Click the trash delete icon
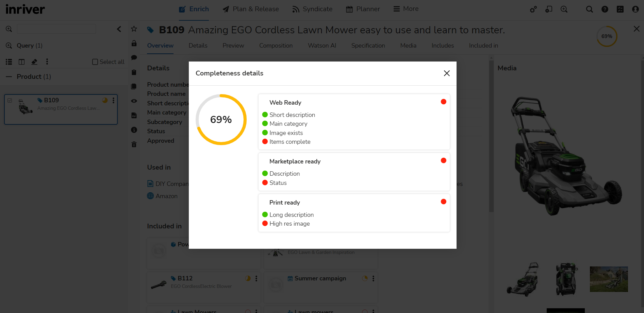 point(134,144)
